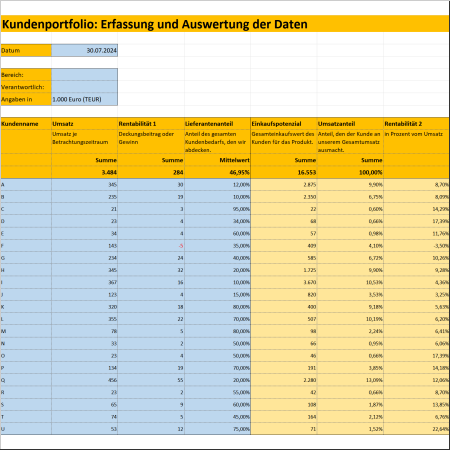Select the title 'Kundenportfolio: Erfassung und Auswertung der Daten'

[x=155, y=24]
